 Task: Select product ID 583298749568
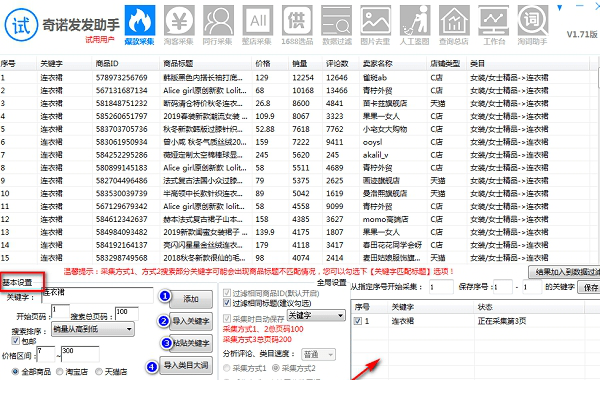coord(122,258)
